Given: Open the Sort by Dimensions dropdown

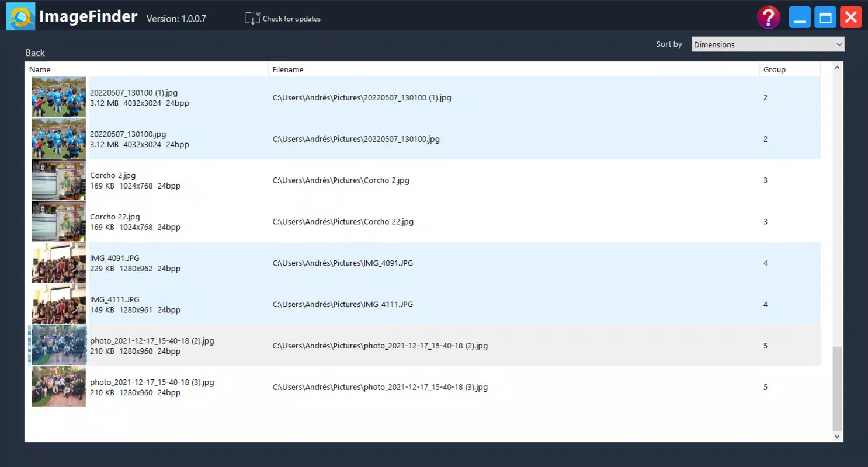Looking at the screenshot, I should pyautogui.click(x=768, y=44).
